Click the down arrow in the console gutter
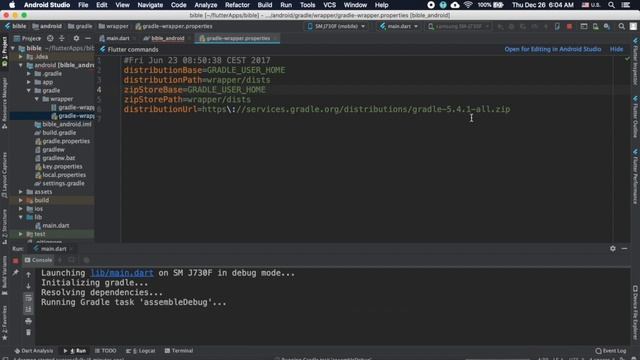The image size is (640, 360). 28,287
